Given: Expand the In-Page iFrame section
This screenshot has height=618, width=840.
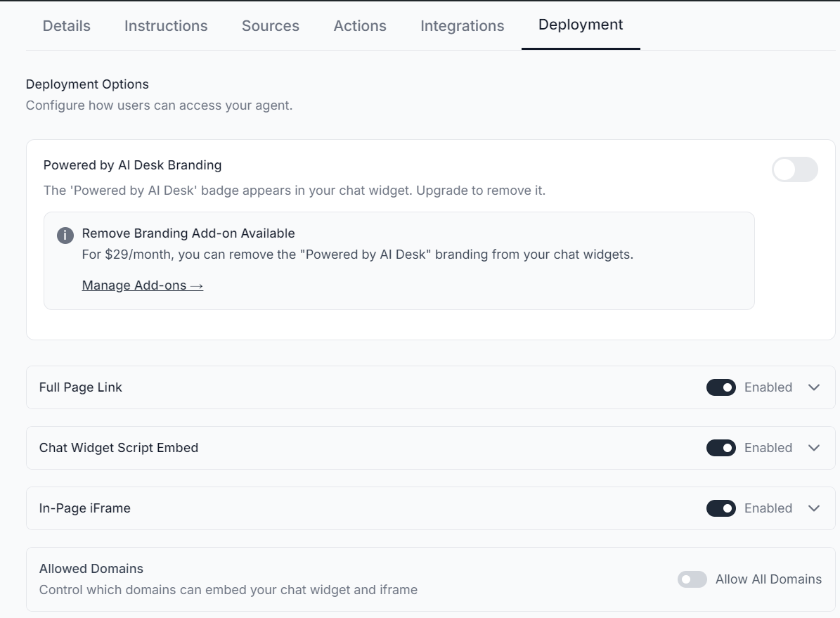Looking at the screenshot, I should coord(814,508).
